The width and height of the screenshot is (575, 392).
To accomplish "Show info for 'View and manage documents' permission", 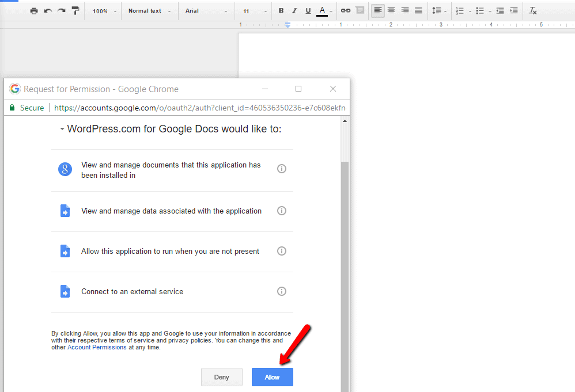I will pyautogui.click(x=282, y=169).
